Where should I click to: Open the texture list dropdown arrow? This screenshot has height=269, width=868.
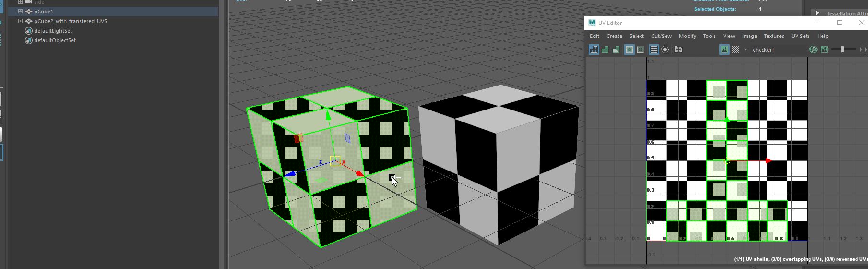(745, 49)
